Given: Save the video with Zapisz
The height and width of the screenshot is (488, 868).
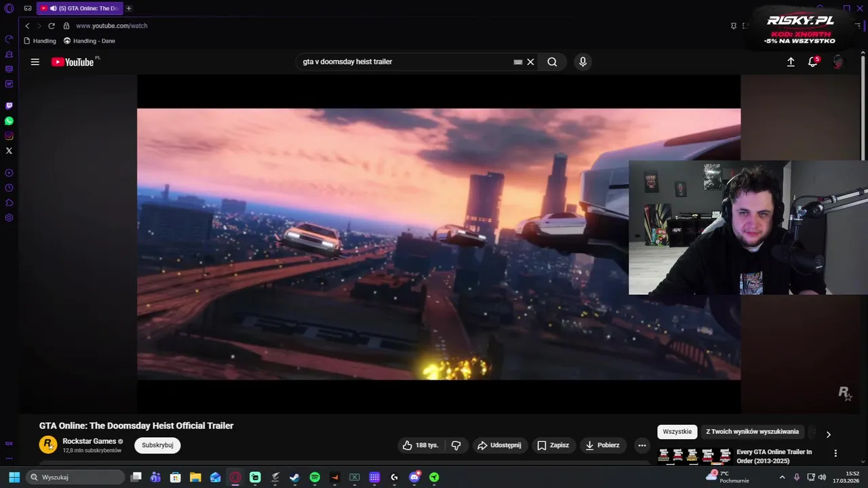Looking at the screenshot, I should click(x=553, y=445).
